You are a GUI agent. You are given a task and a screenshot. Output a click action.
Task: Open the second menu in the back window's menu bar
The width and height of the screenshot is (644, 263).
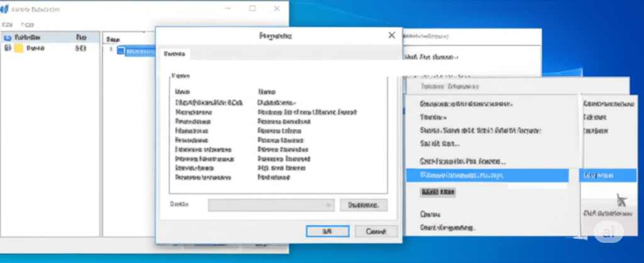click(x=28, y=25)
